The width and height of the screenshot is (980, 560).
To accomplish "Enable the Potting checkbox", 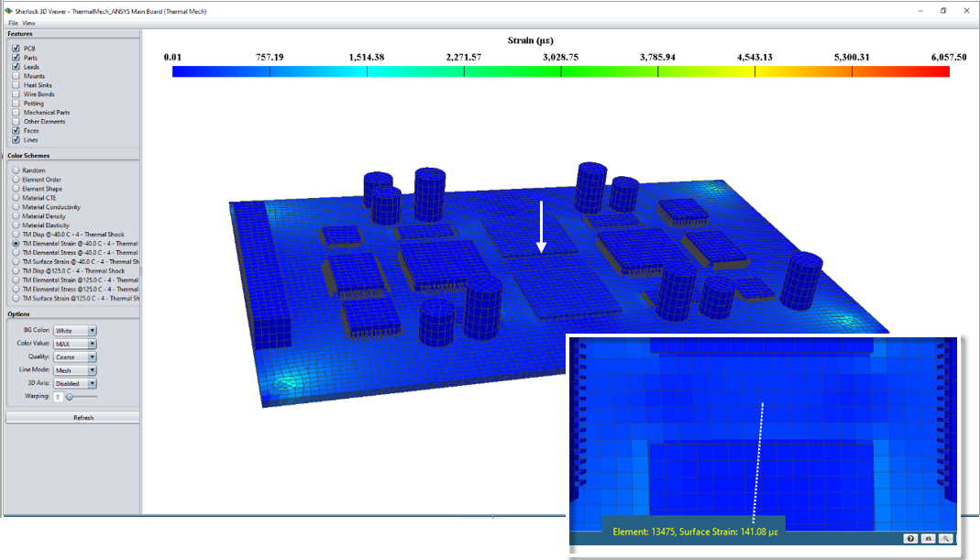I will pos(16,104).
